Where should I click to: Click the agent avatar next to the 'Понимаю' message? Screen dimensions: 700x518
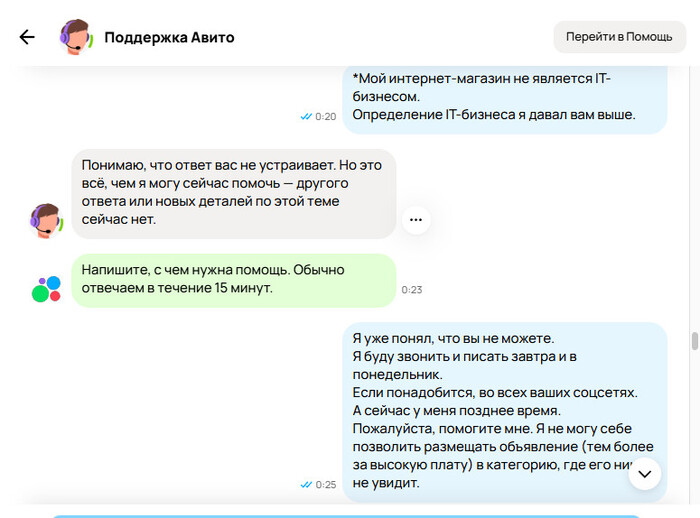[47, 219]
